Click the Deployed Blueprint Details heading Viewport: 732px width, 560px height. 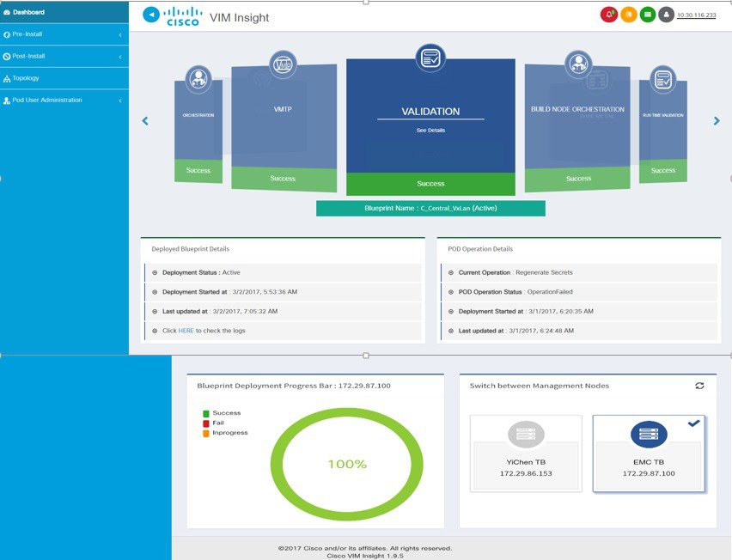pos(191,249)
